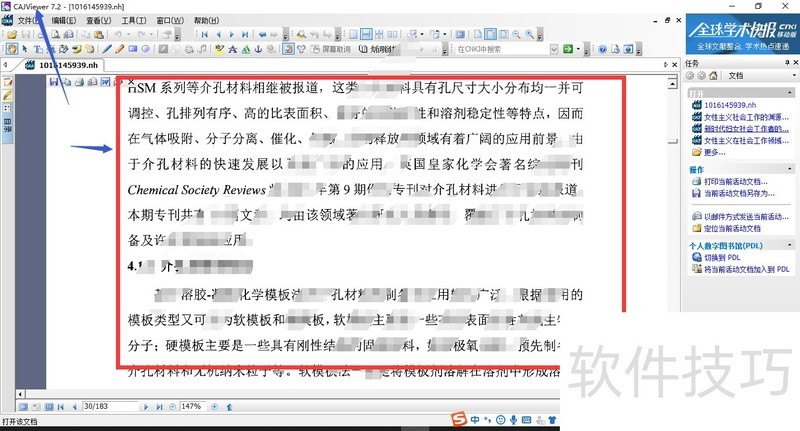Click the print preview icon in the toolbar
Image resolution: width=800 pixels, height=431 pixels.
pos(55,35)
